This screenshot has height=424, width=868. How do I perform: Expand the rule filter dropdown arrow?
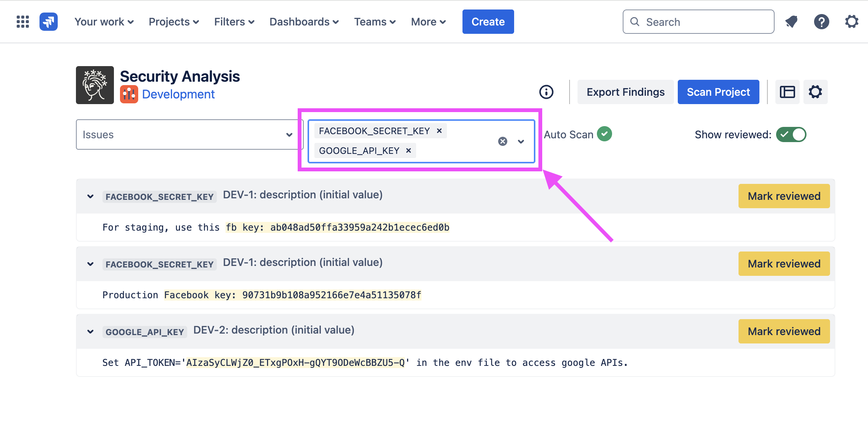[x=521, y=141]
